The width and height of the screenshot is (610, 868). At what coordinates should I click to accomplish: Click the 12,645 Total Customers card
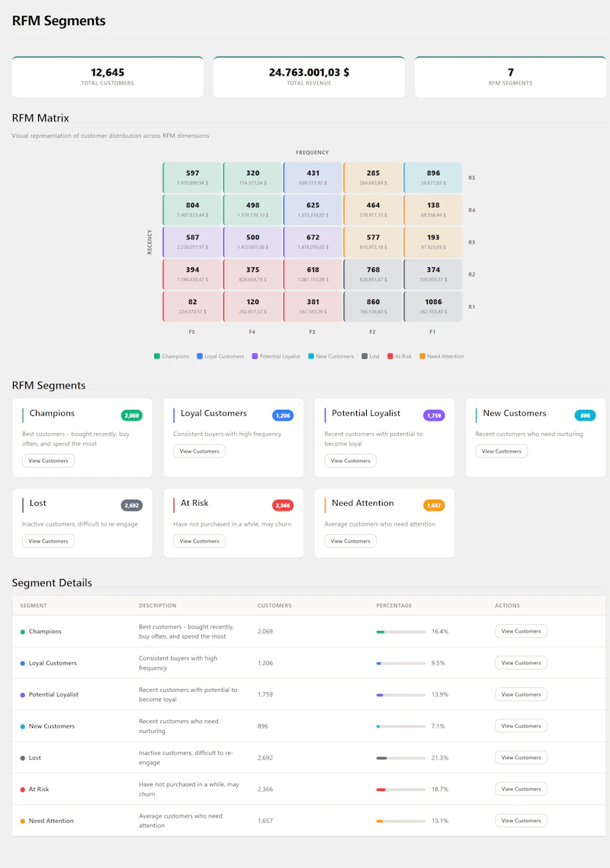108,77
